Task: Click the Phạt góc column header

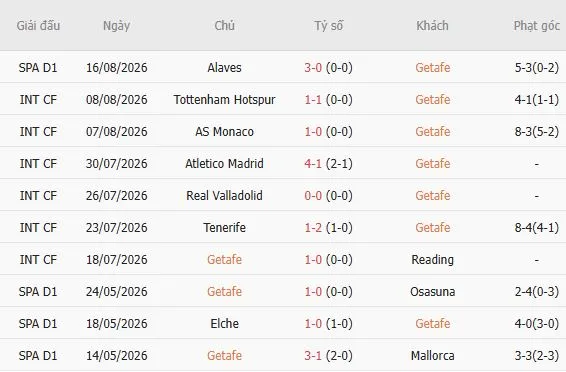Action: [537, 26]
